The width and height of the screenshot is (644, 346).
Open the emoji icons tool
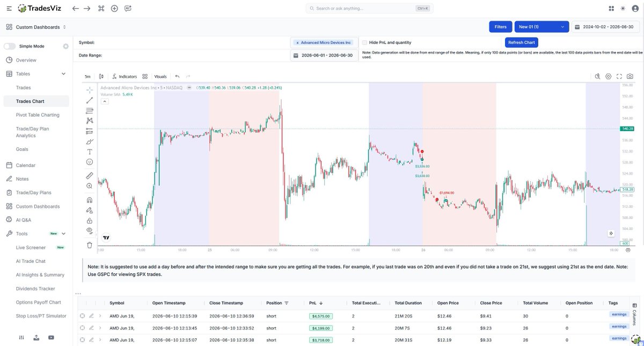coord(90,162)
